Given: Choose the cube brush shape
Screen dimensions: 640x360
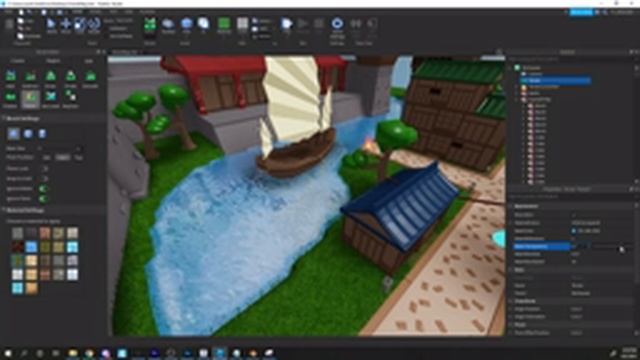Looking at the screenshot, I should [x=13, y=133].
